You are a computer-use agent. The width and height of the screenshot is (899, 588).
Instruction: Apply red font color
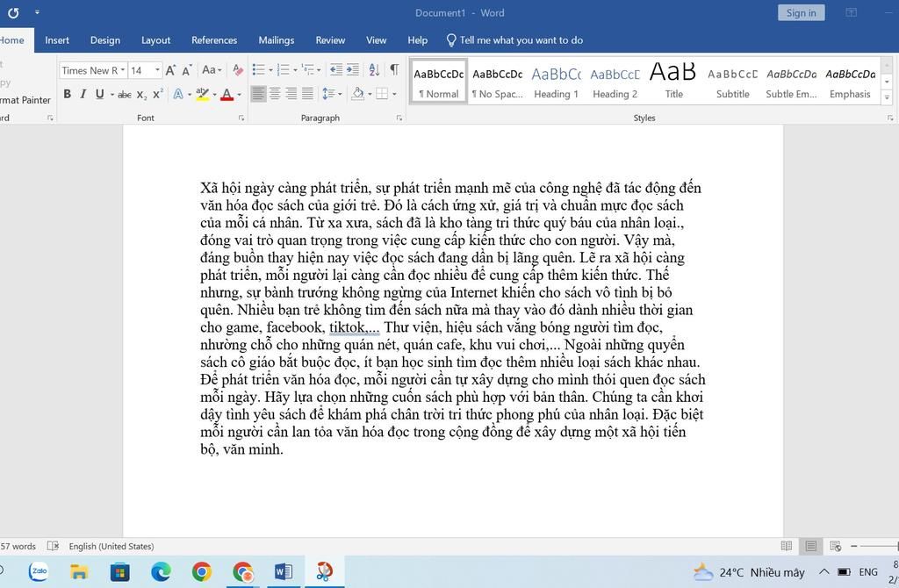pos(227,94)
